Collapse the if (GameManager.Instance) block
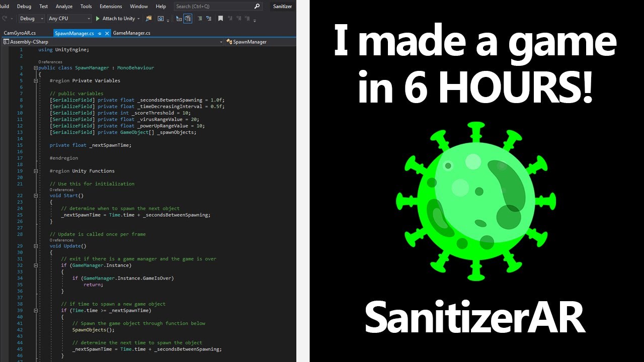Screen dimensions: 644x362 [x=36, y=265]
